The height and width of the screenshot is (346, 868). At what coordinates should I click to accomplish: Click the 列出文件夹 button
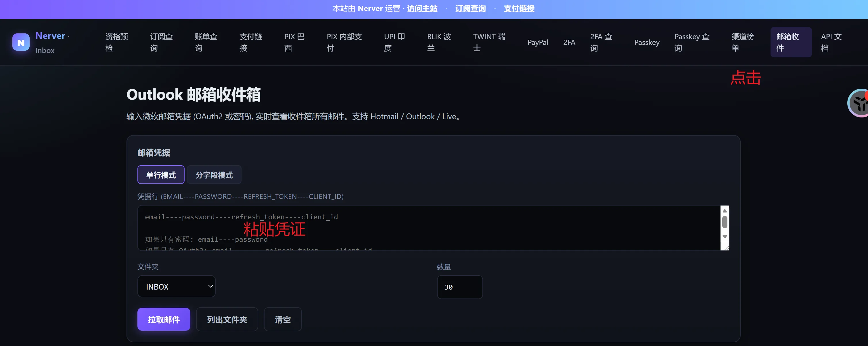coord(227,319)
